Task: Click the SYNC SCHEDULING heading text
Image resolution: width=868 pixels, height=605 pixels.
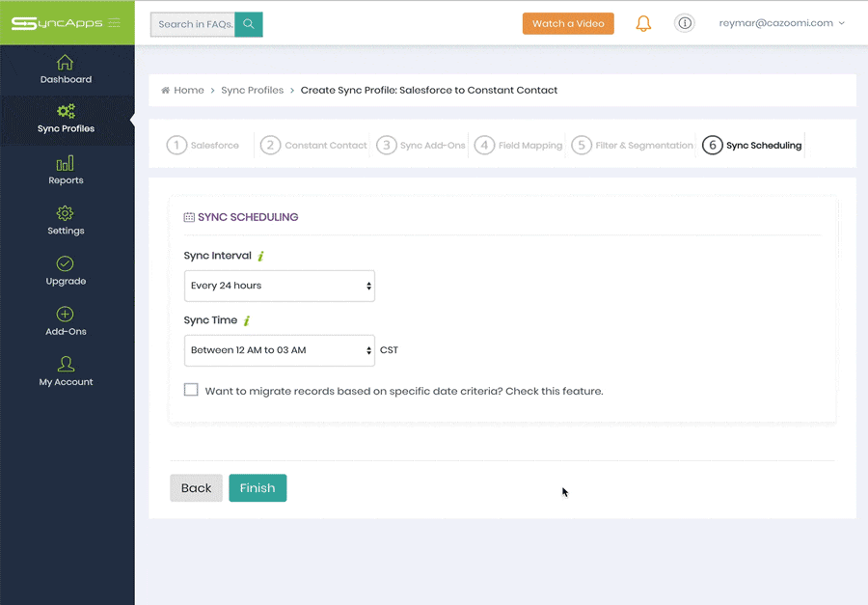Action: coord(248,217)
